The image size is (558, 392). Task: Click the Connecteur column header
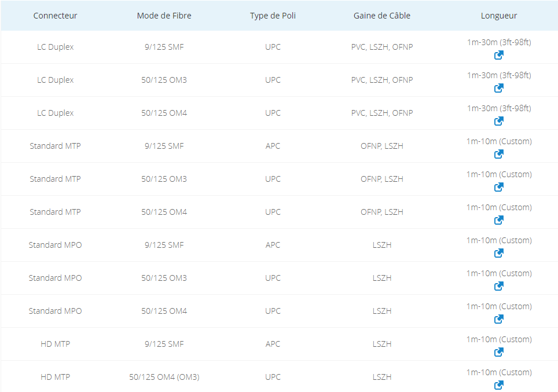click(x=55, y=16)
